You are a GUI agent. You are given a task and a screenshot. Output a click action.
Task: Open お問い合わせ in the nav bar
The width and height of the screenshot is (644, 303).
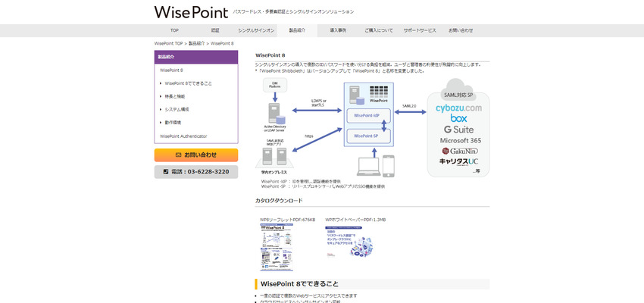click(461, 30)
